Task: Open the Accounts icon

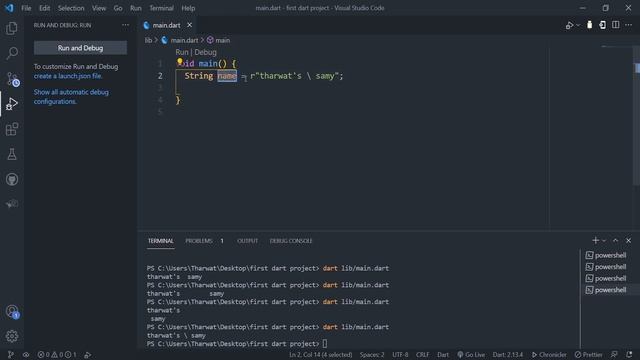Action: click(x=12, y=312)
